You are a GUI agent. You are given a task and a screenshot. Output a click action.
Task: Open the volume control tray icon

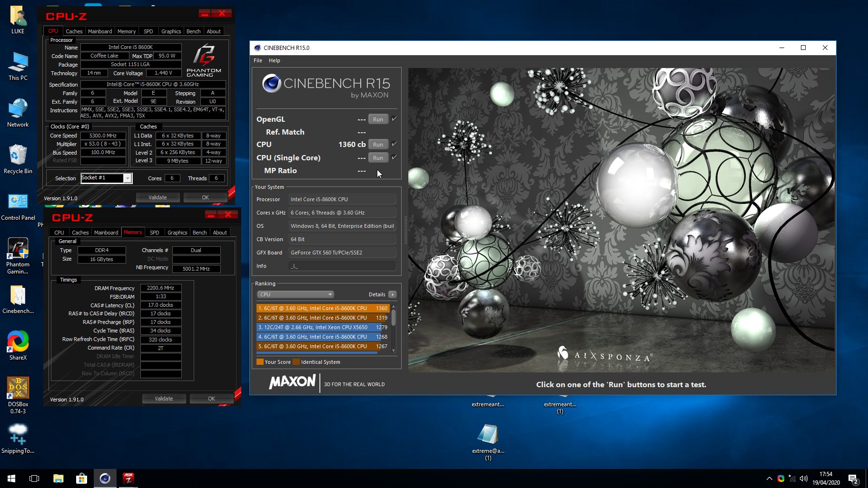click(804, 478)
